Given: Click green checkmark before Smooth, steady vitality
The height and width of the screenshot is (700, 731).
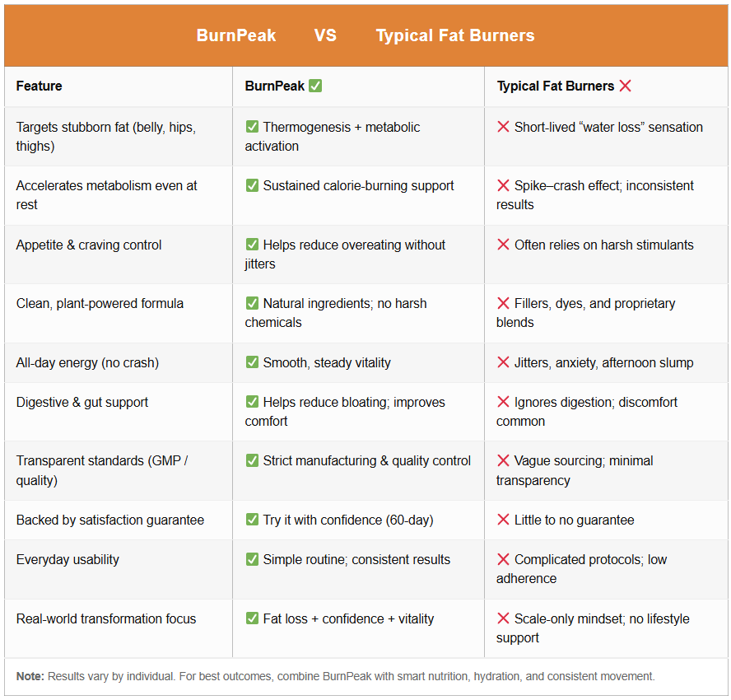Looking at the screenshot, I should [252, 363].
